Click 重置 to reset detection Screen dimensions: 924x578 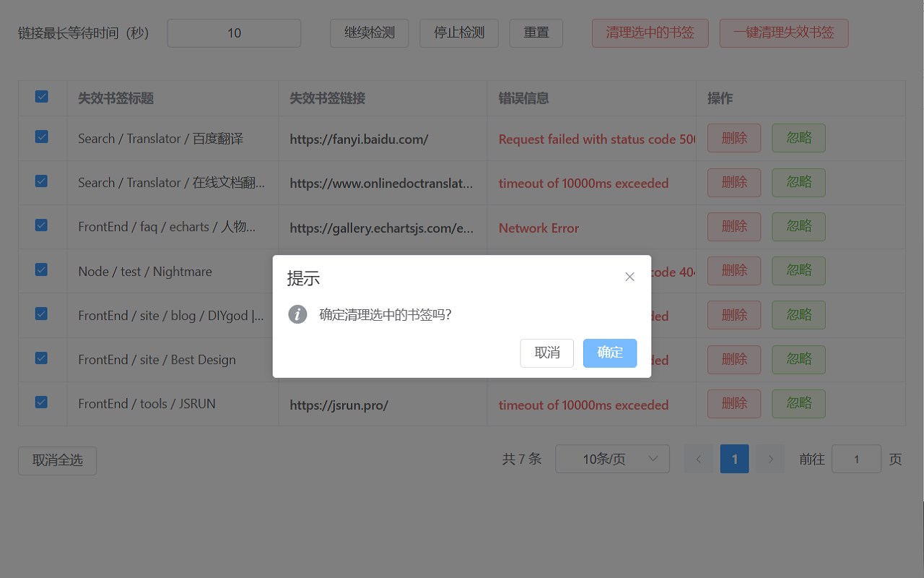pos(536,33)
